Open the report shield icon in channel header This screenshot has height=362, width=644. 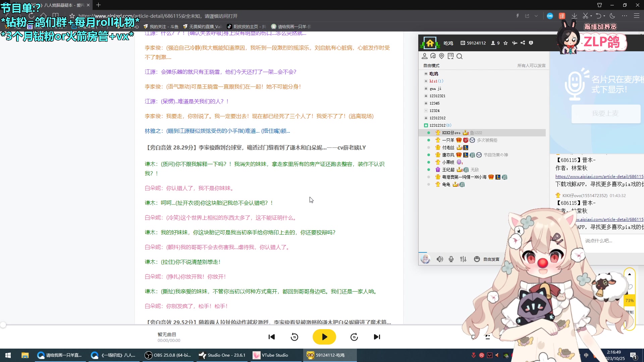click(x=531, y=43)
